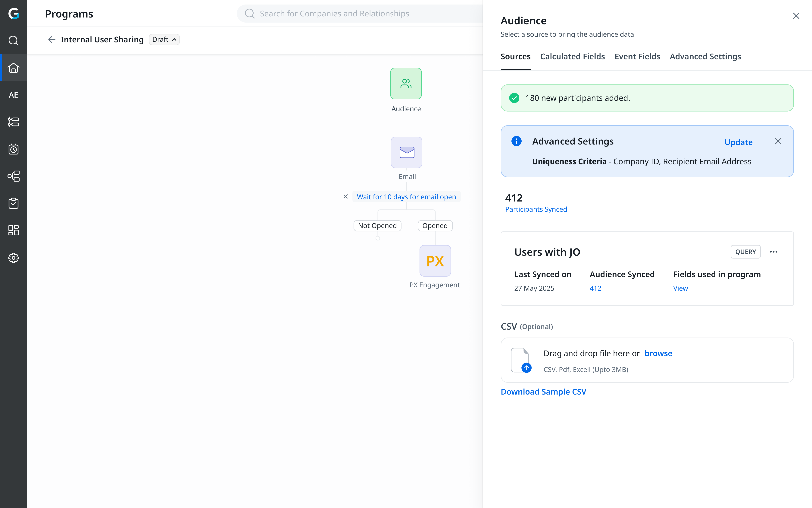The height and width of the screenshot is (508, 812).
Task: Click Update in Advanced Settings banner
Action: [739, 142]
